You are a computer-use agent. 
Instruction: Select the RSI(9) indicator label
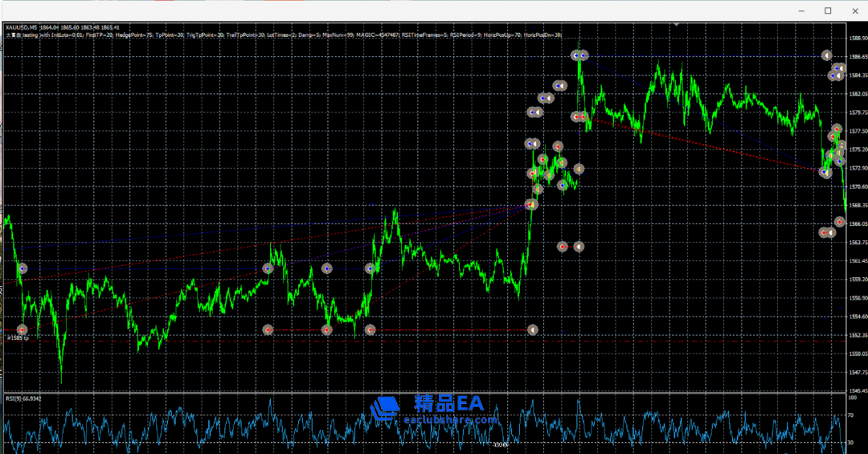tap(23, 398)
